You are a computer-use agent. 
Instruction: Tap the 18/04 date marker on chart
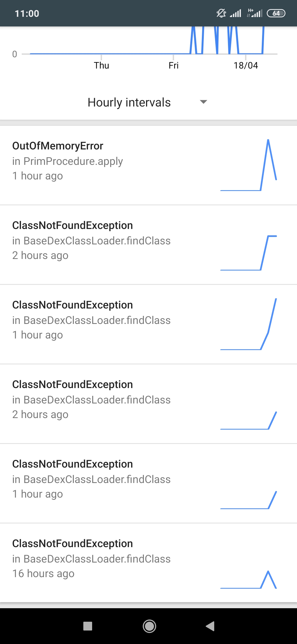click(246, 66)
